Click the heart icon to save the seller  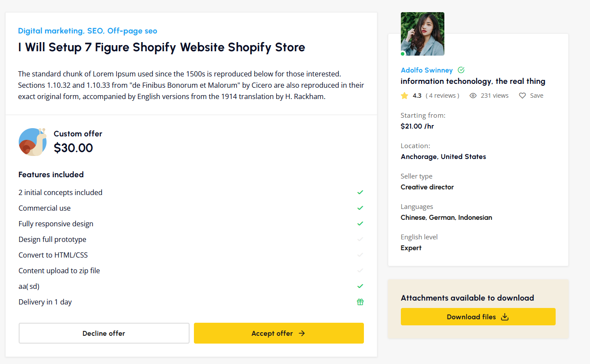pos(522,96)
